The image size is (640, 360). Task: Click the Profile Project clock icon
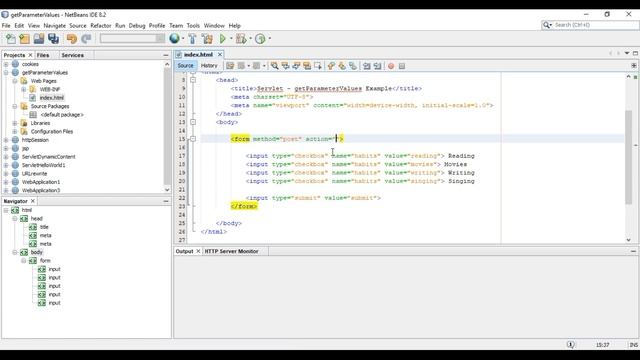260,39
